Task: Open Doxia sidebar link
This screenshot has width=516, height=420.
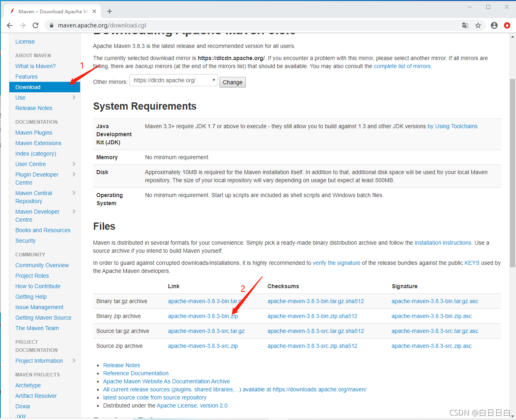Action: [23, 406]
